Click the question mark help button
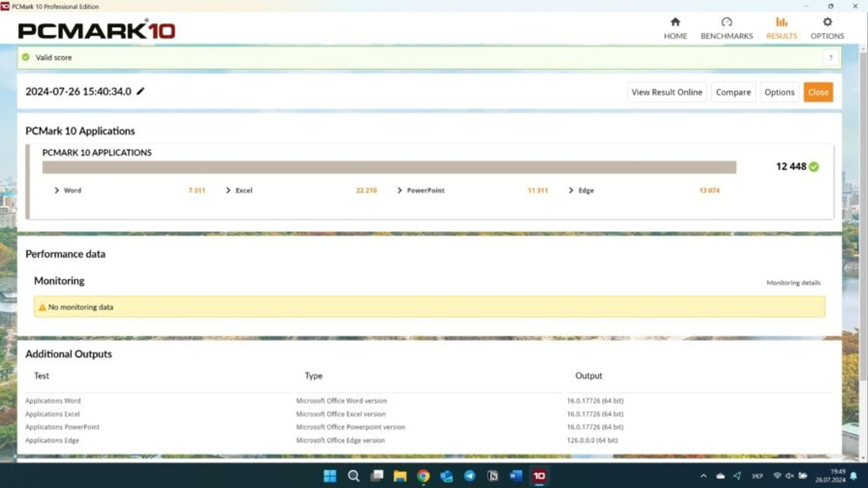This screenshot has height=488, width=868. tap(830, 57)
